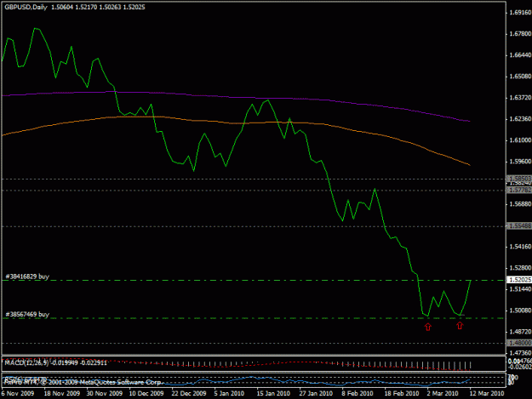Click the 1.56880 price scale value
532x399 pixels.
click(520, 204)
